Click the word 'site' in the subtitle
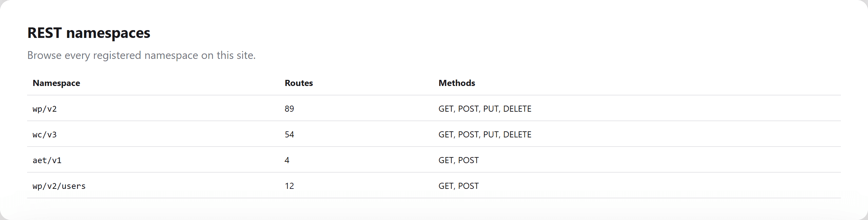Viewport: 868px width, 220px height. [x=244, y=55]
